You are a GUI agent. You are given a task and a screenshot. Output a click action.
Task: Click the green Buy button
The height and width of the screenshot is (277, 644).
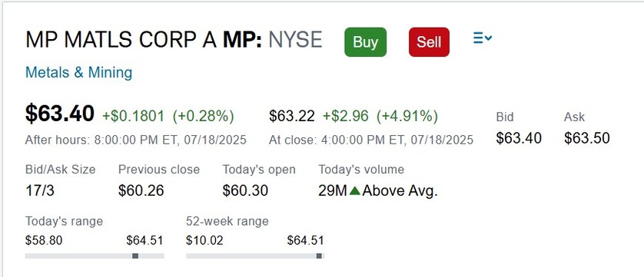365,42
